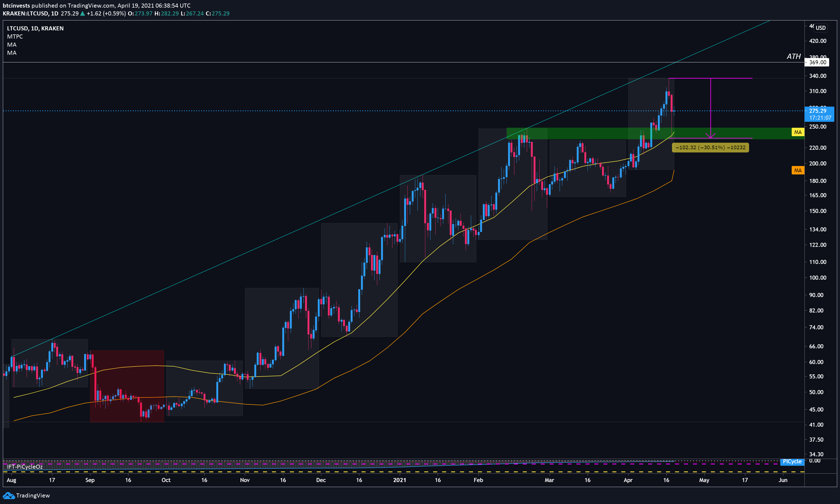The width and height of the screenshot is (840, 504).
Task: Click the 275.29 current price label
Action: tap(817, 111)
